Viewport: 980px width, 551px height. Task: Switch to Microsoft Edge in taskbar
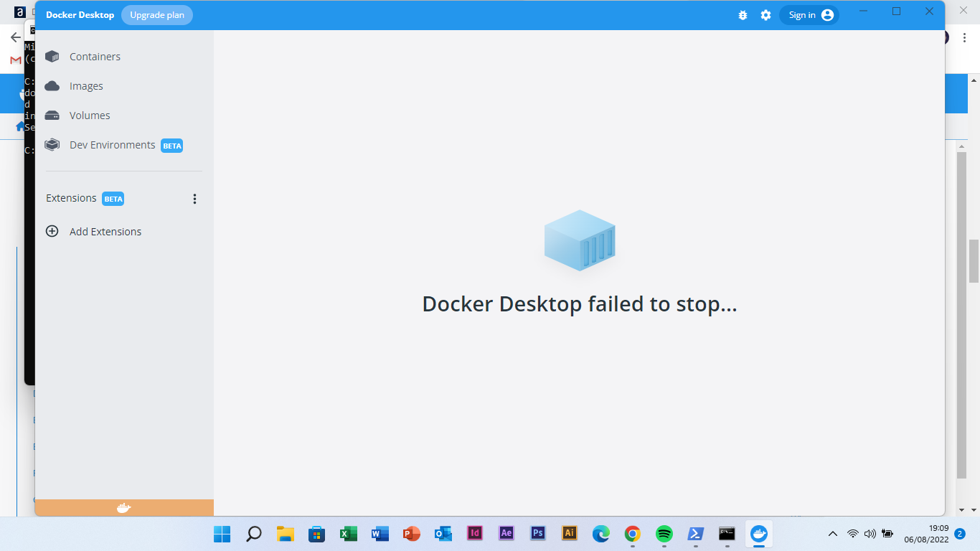tap(600, 534)
